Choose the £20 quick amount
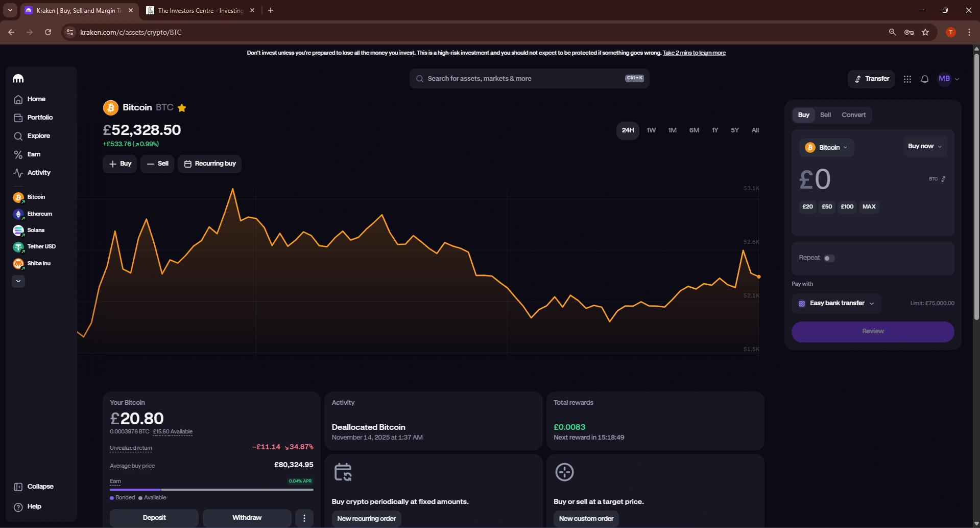 (x=807, y=207)
